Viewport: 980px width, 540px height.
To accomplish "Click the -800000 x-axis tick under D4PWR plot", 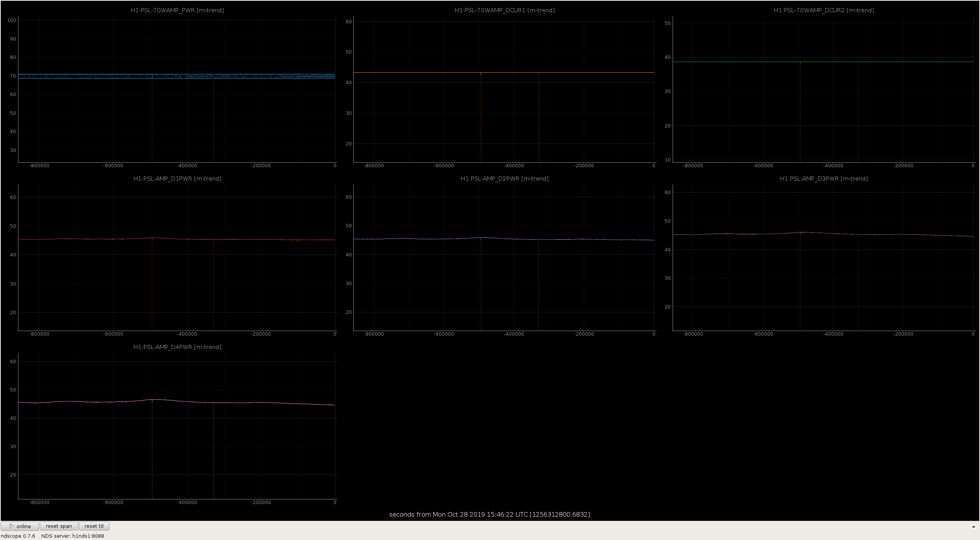I will click(39, 502).
